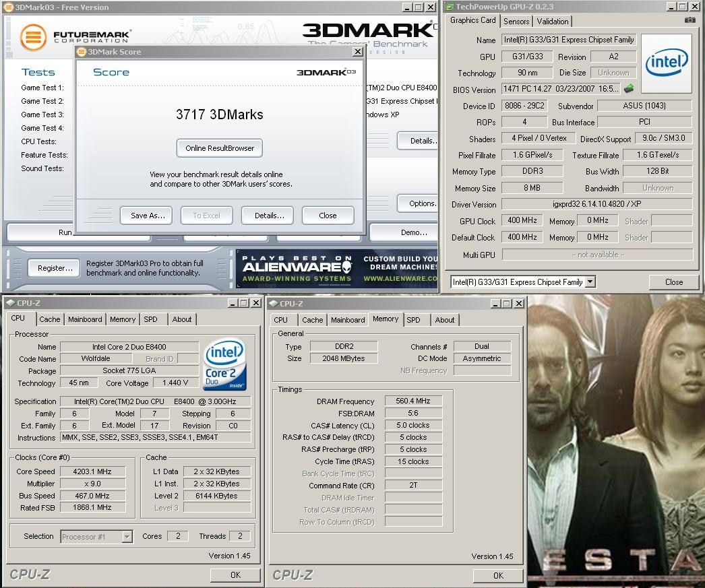Click the Online ResultBrowser button
Screen dimensions: 705x588
click(x=220, y=148)
